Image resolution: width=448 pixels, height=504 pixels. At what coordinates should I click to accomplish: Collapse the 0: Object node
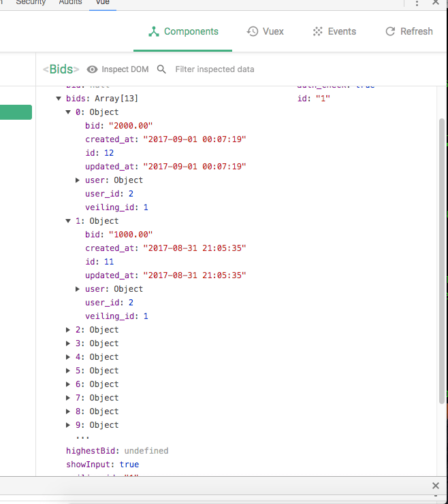(68, 112)
